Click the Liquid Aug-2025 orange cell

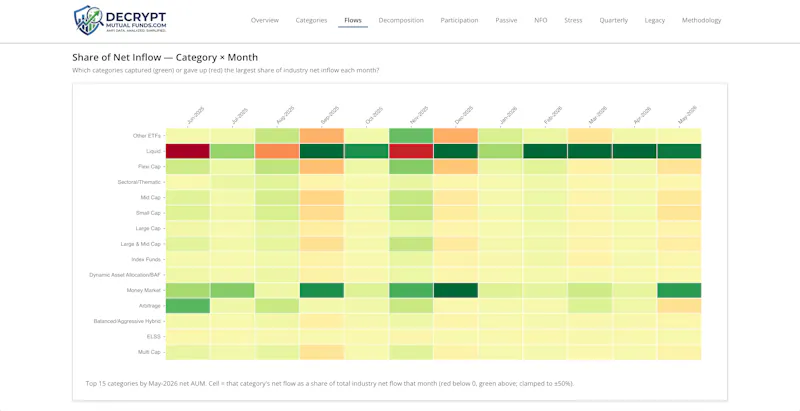coord(277,151)
